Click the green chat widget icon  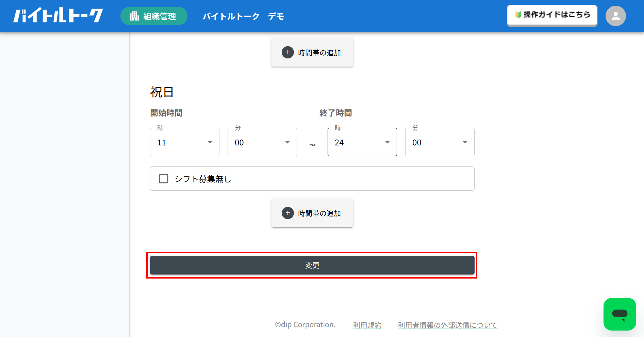(620, 314)
